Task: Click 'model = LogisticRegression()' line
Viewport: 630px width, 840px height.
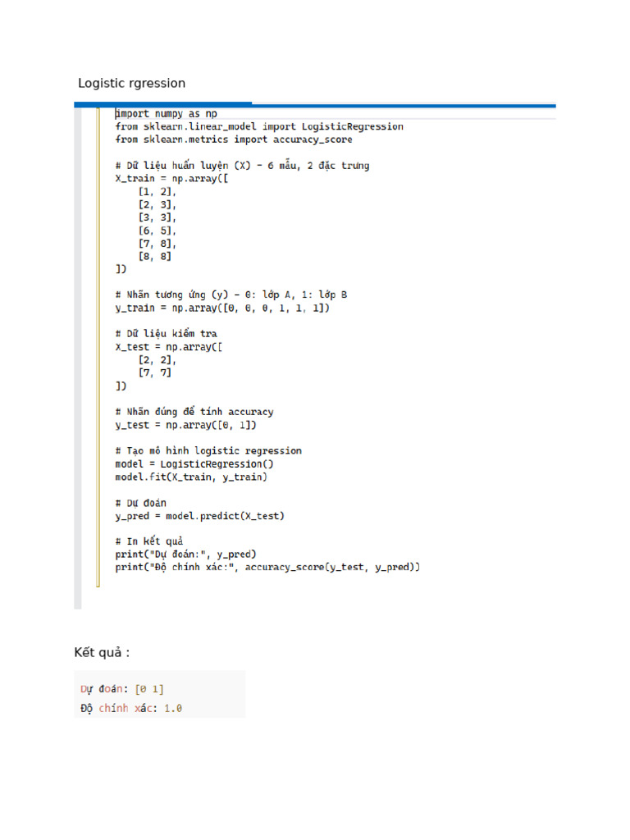Action: pyautogui.click(x=194, y=464)
